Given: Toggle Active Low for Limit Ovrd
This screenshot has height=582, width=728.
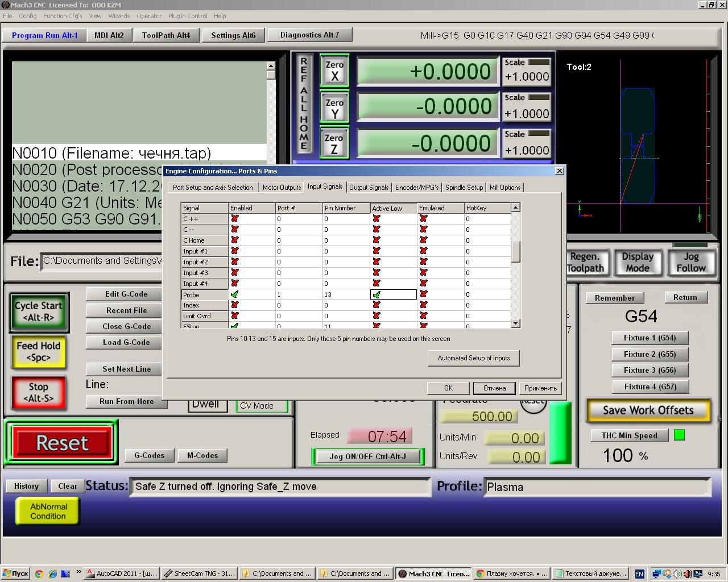Looking at the screenshot, I should 377,316.
